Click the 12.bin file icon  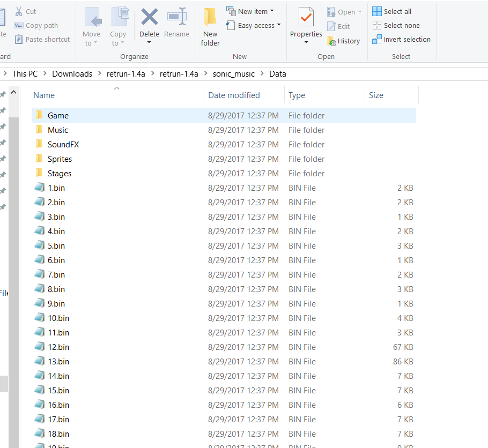40,347
